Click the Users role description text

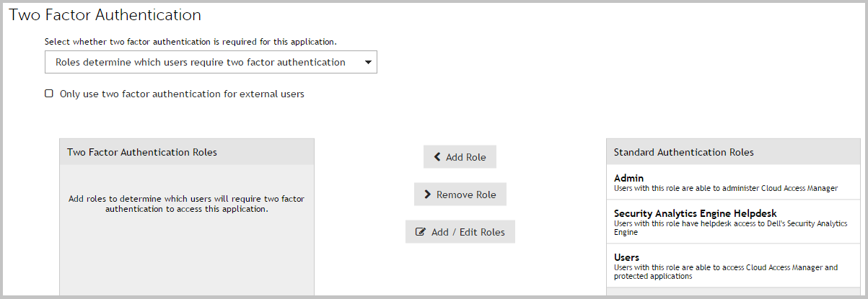pyautogui.click(x=725, y=271)
